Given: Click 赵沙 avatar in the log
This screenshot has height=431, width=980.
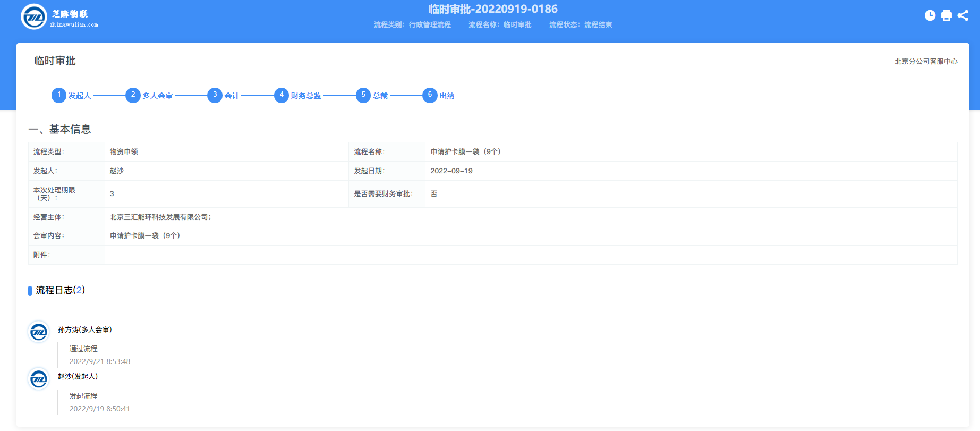Looking at the screenshot, I should [x=38, y=379].
